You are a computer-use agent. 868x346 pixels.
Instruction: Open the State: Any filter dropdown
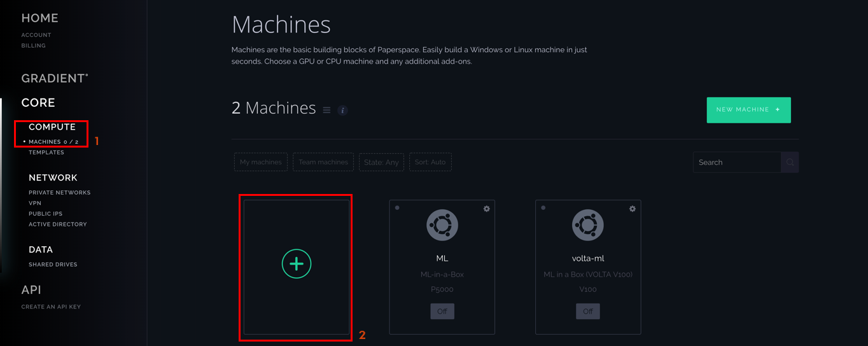pyautogui.click(x=381, y=162)
